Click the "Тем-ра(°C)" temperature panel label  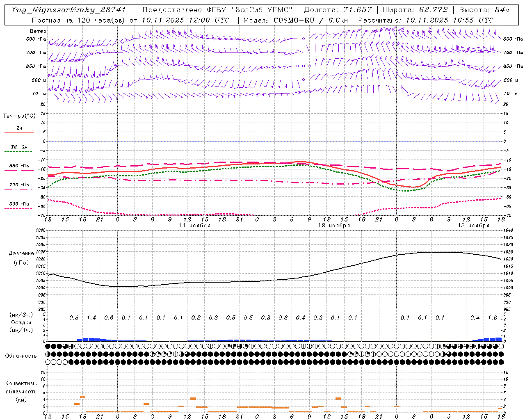coord(19,116)
